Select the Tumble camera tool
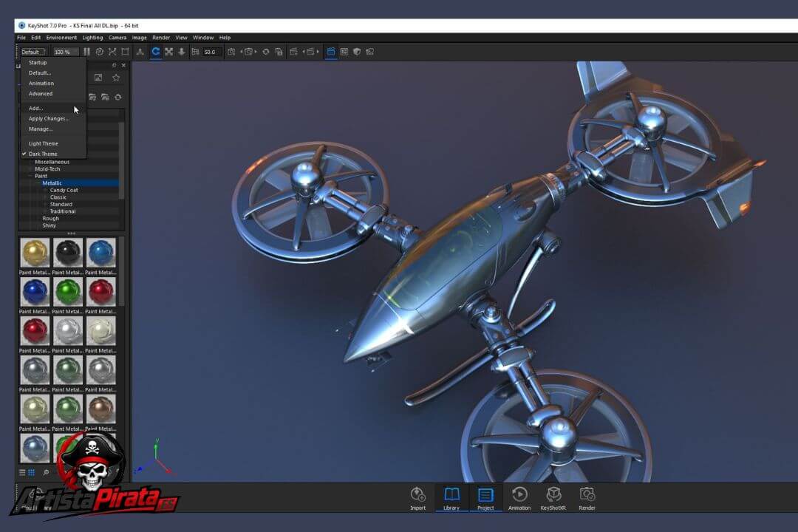 click(156, 52)
